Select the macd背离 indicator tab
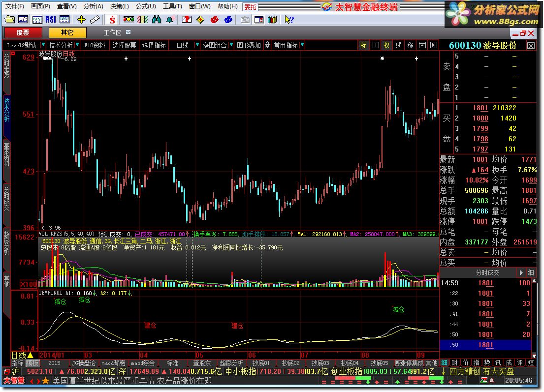This screenshot has width=544, height=392. [113, 363]
